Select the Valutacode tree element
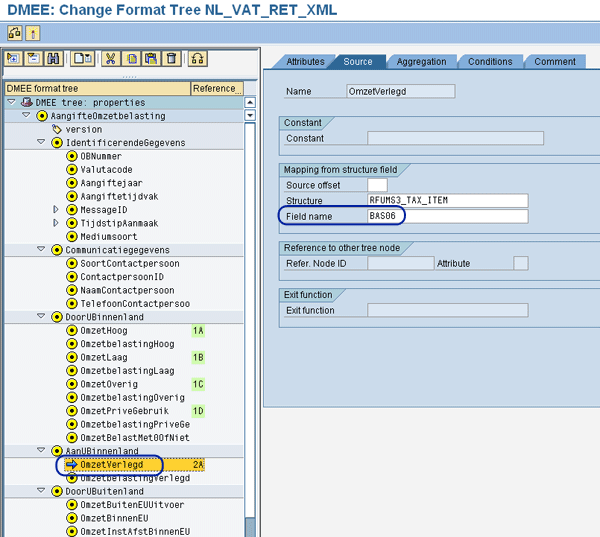The height and width of the screenshot is (537, 600). coord(108,169)
